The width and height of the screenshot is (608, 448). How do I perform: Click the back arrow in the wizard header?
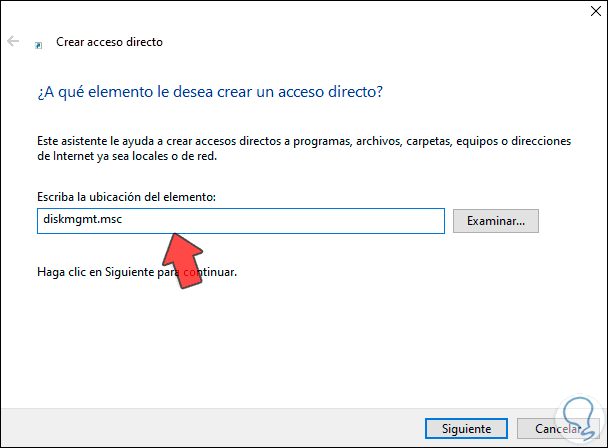[x=12, y=42]
